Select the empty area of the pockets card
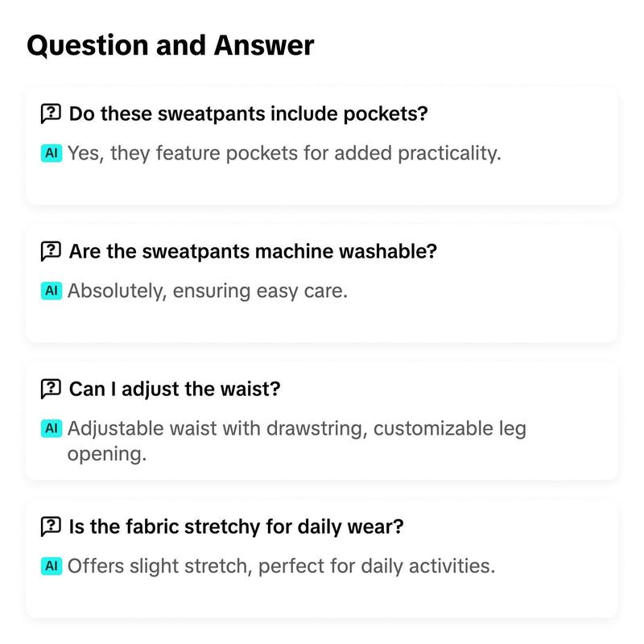The image size is (644, 644). pyautogui.click(x=321, y=184)
